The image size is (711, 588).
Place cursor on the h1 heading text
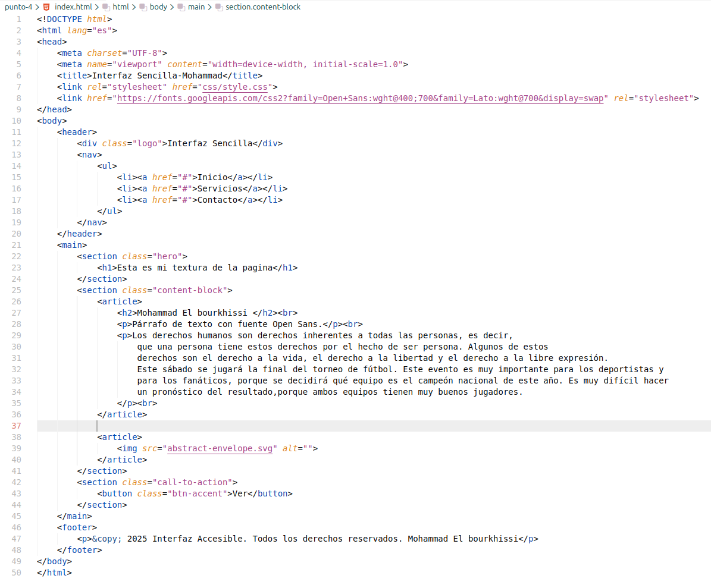click(x=195, y=268)
